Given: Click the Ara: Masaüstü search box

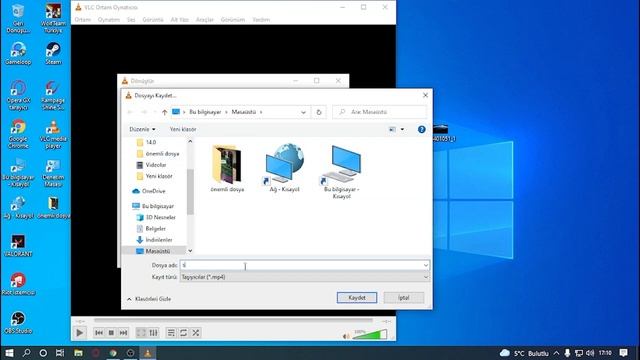Looking at the screenshot, I should click(380, 112).
